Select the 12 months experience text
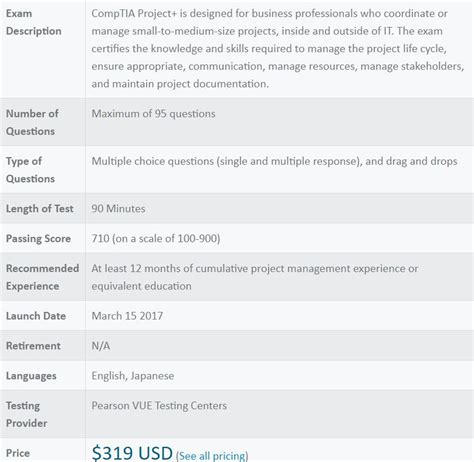The image size is (474, 462). [255, 277]
